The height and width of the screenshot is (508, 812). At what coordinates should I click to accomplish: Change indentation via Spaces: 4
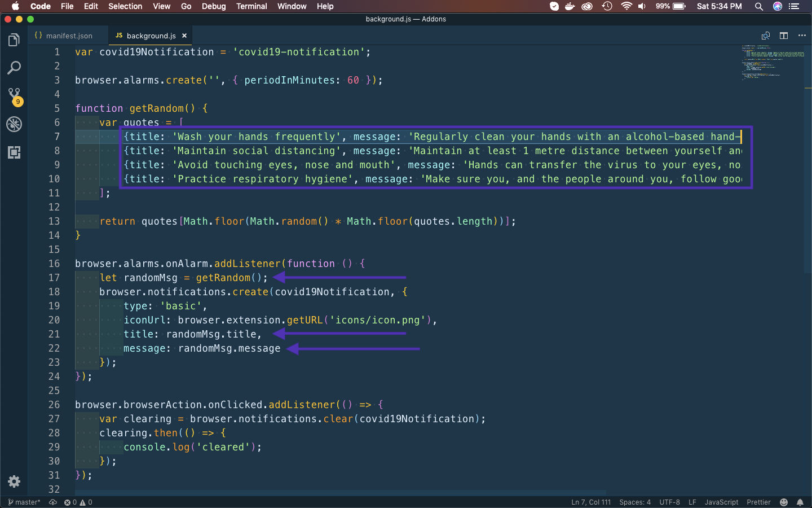click(635, 502)
